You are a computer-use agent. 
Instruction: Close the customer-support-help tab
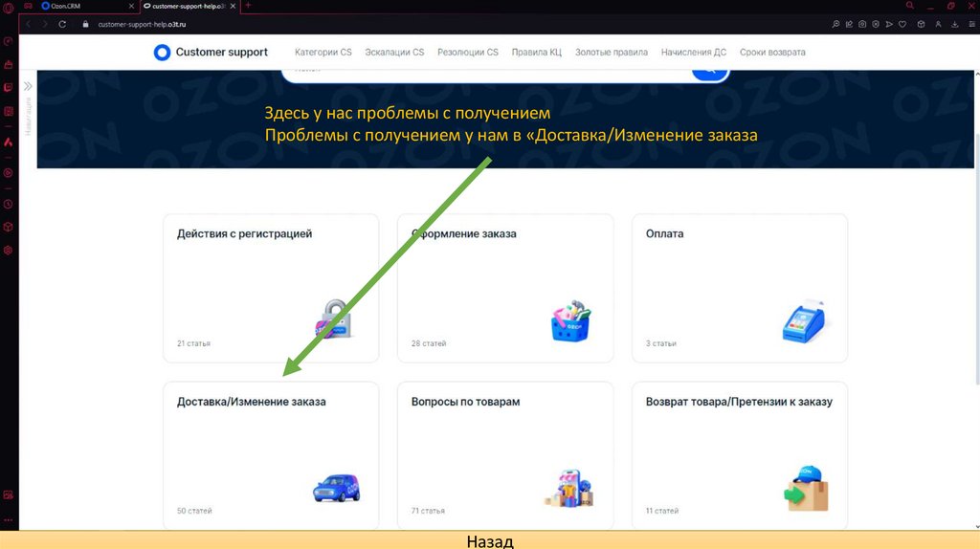pyautogui.click(x=234, y=6)
